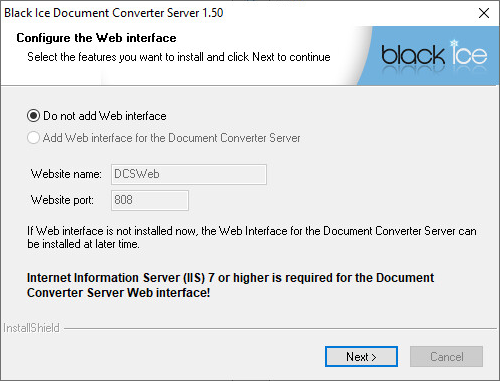Click the word 'black' in the banner logo
This screenshot has height=381, width=500.
pyautogui.click(x=413, y=55)
